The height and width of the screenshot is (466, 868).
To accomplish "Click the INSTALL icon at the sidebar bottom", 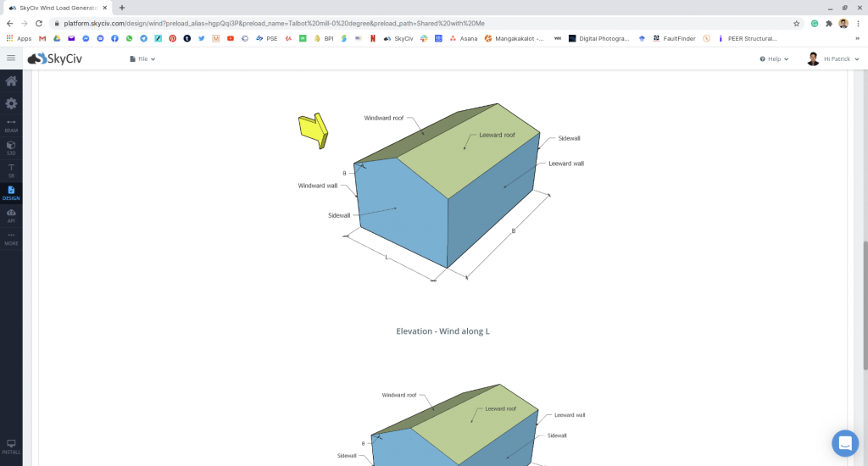I will [x=11, y=447].
